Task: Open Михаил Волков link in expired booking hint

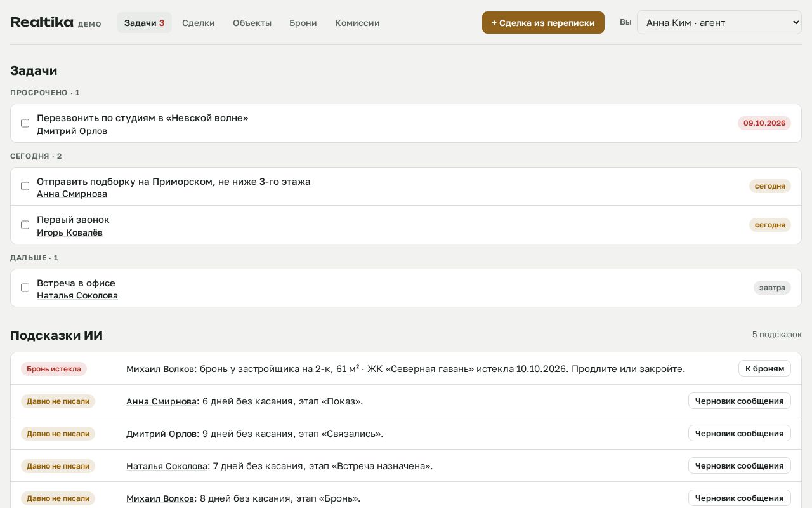Action: (x=160, y=369)
